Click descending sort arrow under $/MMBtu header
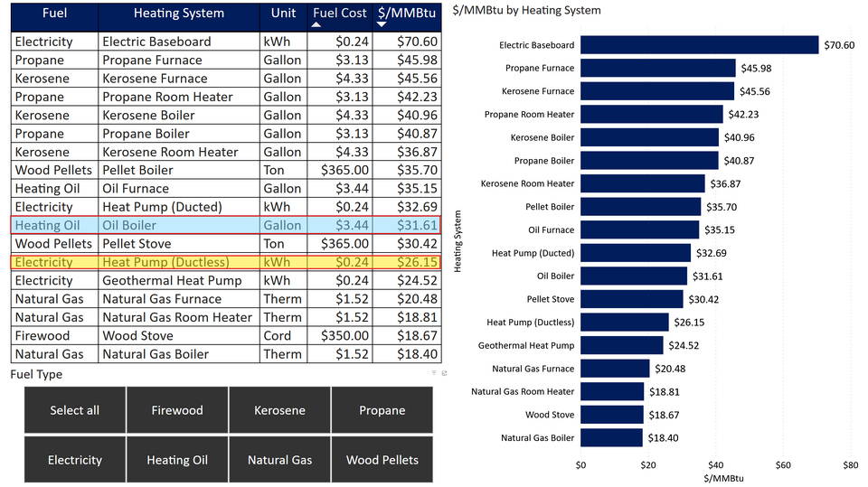Screen dimensions: 868x487 click(x=382, y=25)
